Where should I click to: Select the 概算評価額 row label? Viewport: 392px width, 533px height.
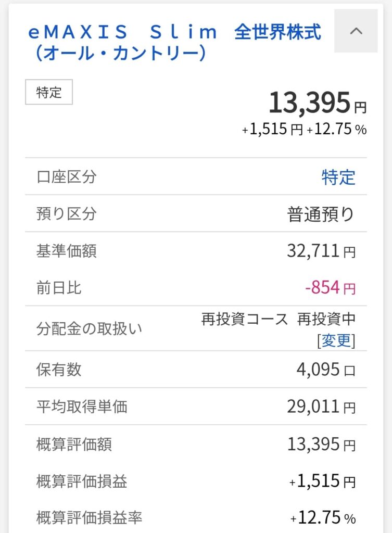pos(74,444)
